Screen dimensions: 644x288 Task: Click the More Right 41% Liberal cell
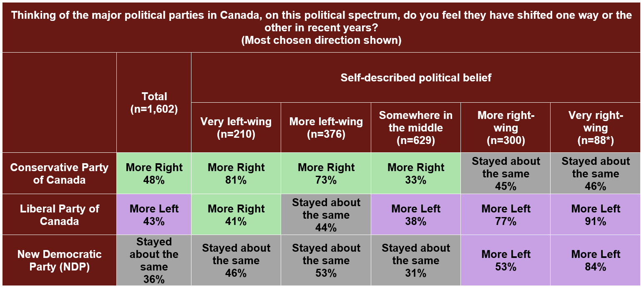click(x=236, y=215)
